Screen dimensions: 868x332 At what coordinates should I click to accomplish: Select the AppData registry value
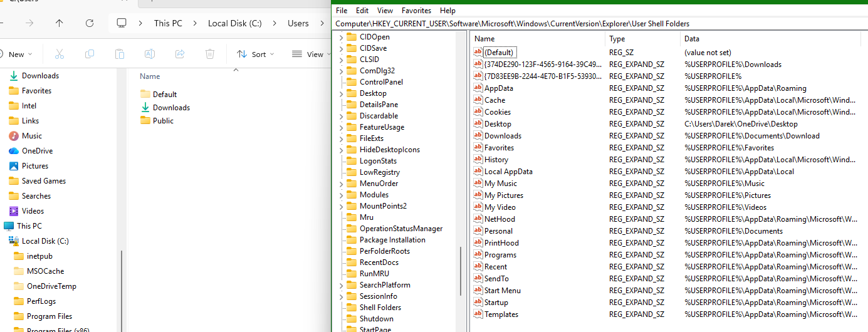(x=499, y=88)
